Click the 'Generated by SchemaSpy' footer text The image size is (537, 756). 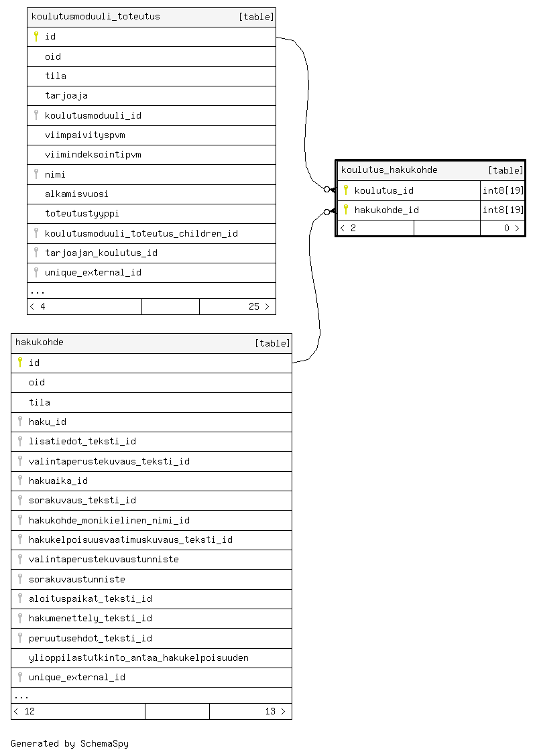pos(70,743)
